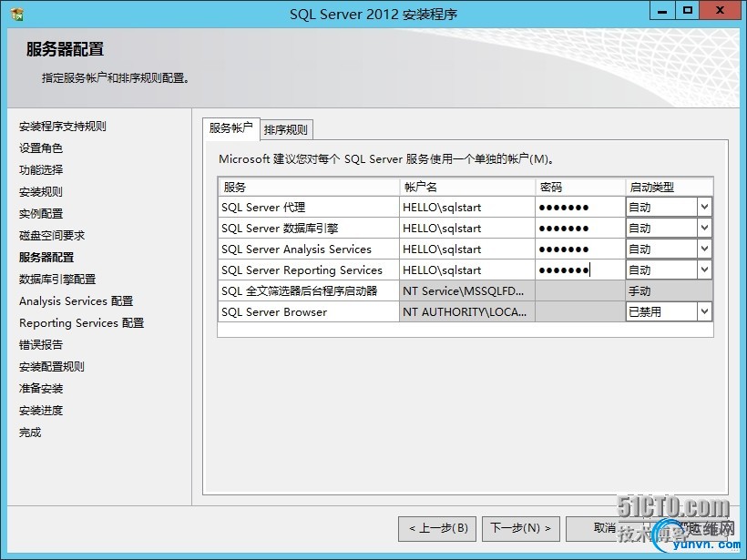
Task: Open startup type dropdown for Reporting Services
Action: (704, 270)
